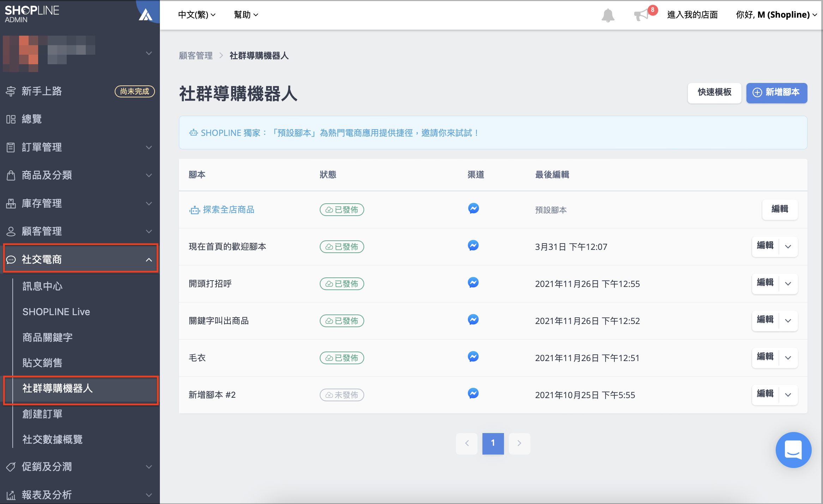Image resolution: width=823 pixels, height=504 pixels.
Task: Click the 顧客管理 breadcrumb link
Action: tap(196, 56)
